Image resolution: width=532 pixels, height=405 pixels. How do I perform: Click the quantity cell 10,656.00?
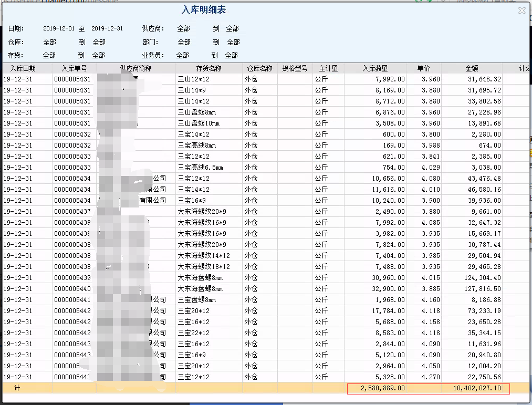point(388,179)
